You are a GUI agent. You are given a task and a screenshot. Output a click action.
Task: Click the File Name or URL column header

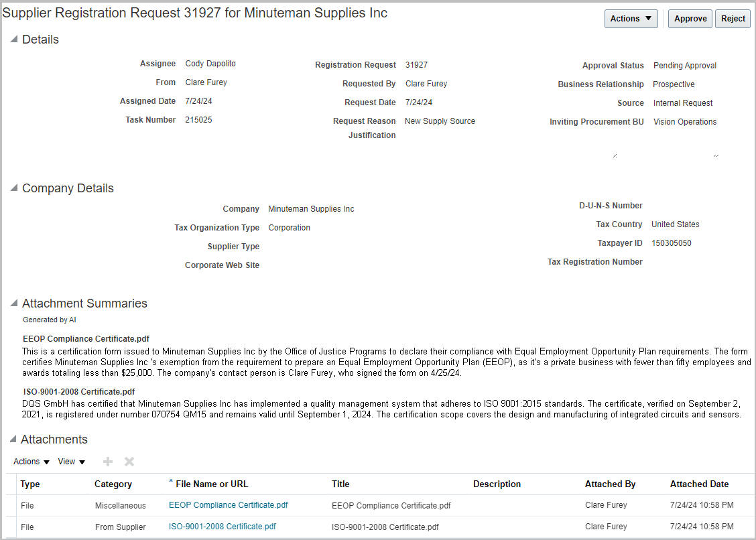point(212,484)
